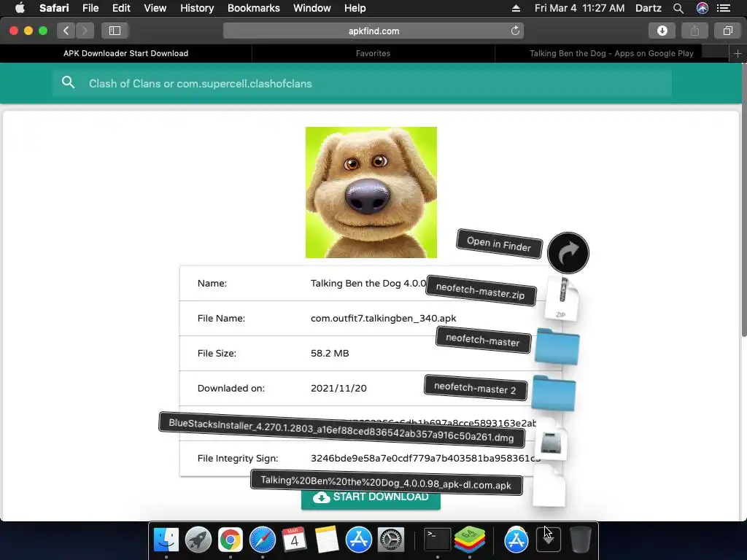Open Launchpad from the Dock

point(198,540)
